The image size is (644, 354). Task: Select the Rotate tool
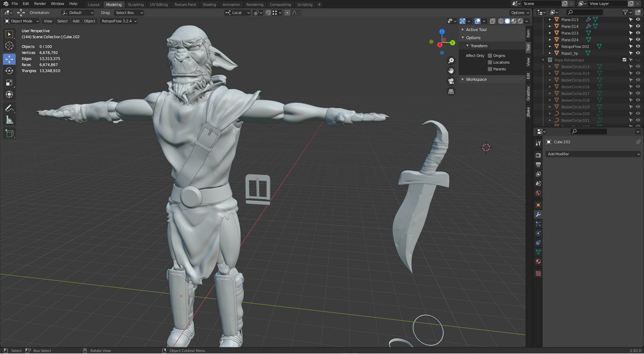9,71
